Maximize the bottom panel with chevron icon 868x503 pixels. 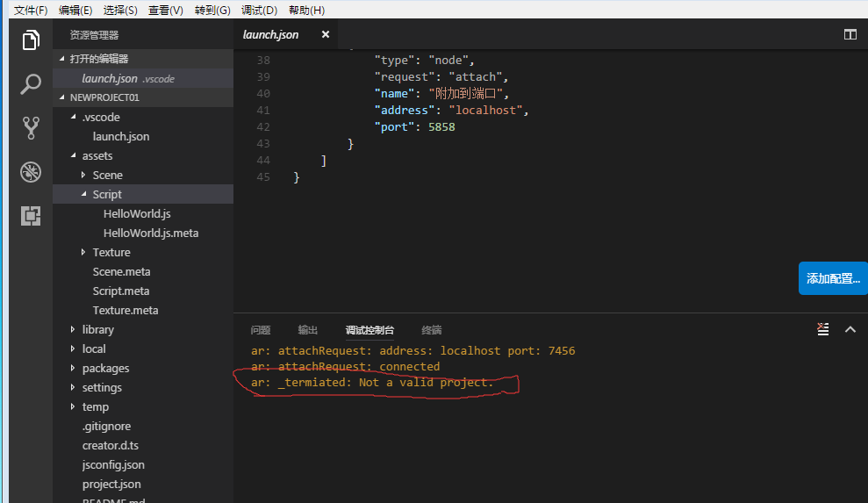[x=850, y=329]
